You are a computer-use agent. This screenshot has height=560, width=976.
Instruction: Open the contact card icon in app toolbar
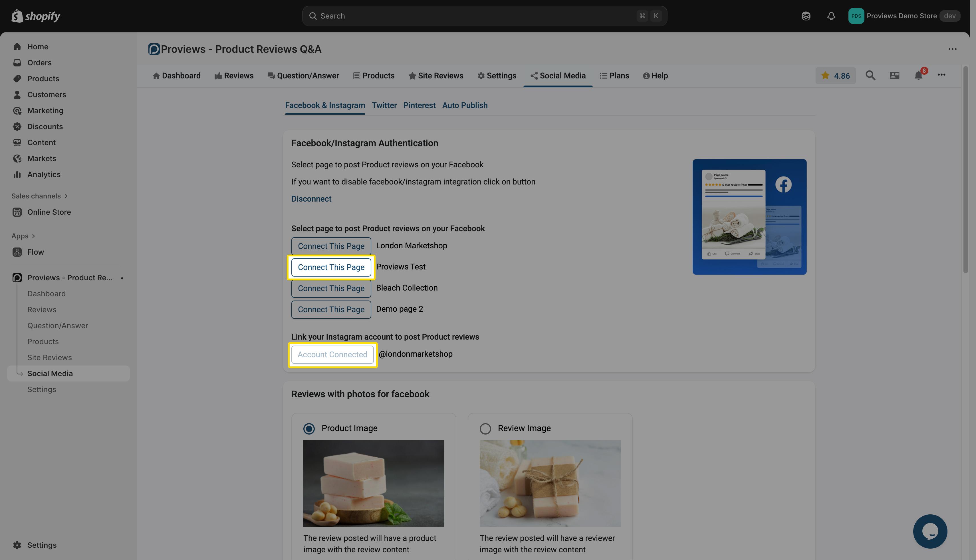[x=894, y=75]
